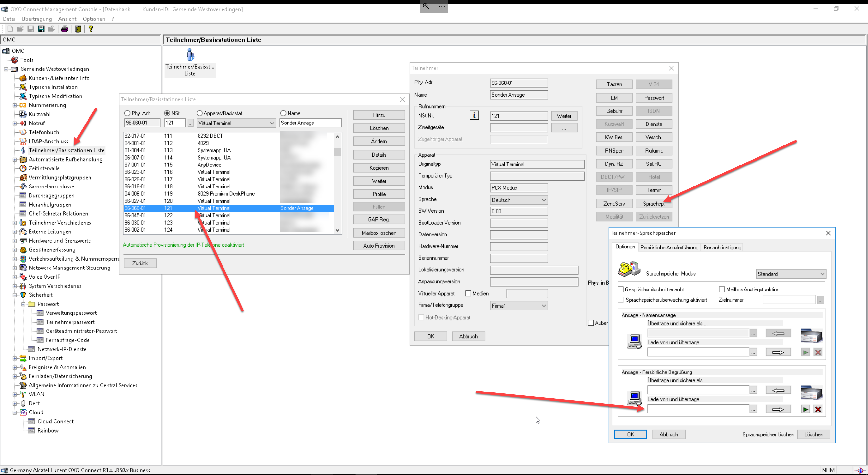The height and width of the screenshot is (475, 868).
Task: Click the Mailbox löschen button
Action: [379, 233]
